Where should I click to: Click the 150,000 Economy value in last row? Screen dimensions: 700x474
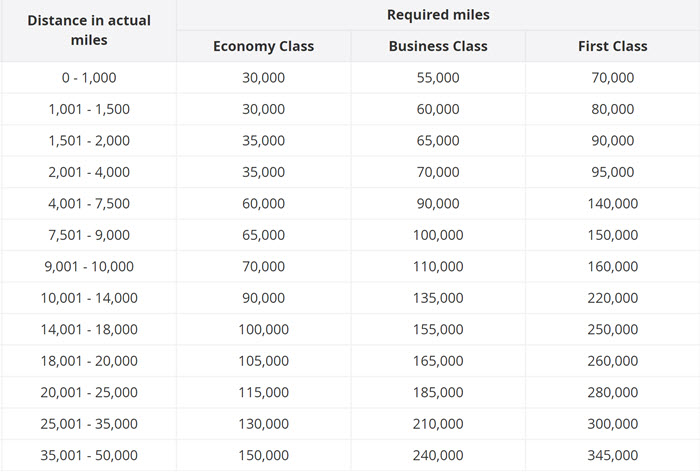(263, 455)
